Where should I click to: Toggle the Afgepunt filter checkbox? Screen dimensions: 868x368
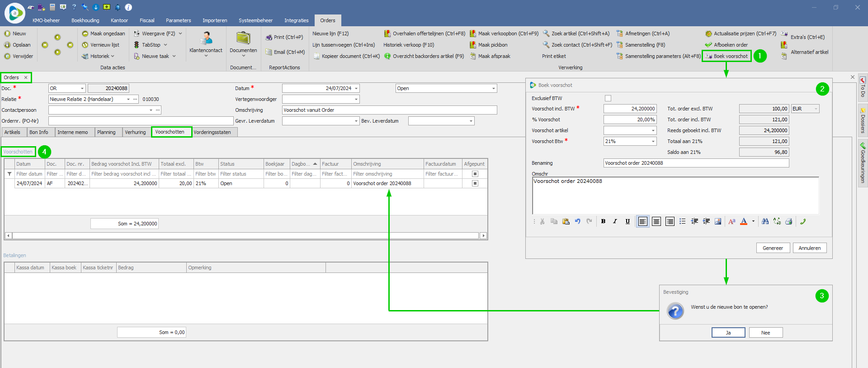coord(475,174)
